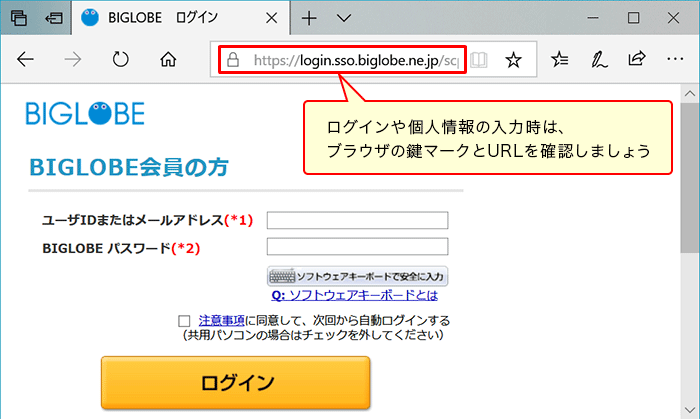Viewport: 700px width, 419px height.
Task: Open the favorites hub icon
Action: [559, 59]
